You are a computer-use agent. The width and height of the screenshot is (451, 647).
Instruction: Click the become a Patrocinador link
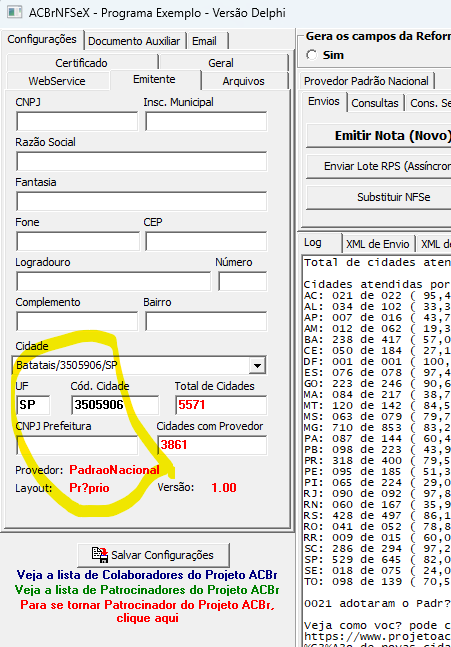click(x=147, y=611)
